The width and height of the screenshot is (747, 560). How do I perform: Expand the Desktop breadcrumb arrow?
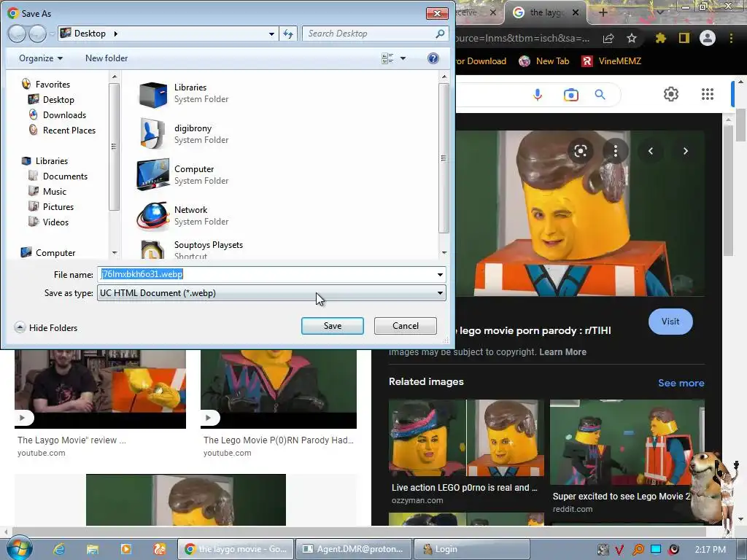pos(116,34)
